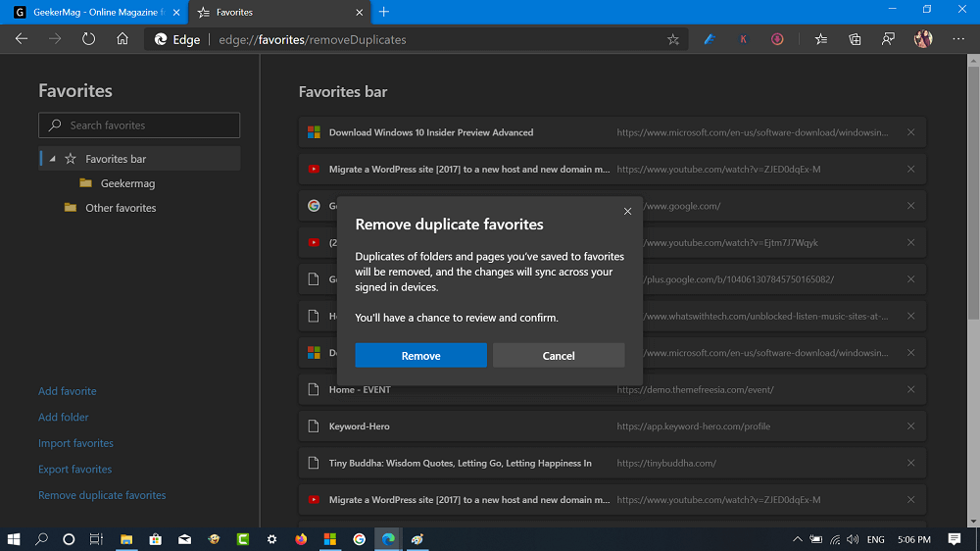Open Google Chrome taskbar icon
This screenshot has width=980, height=551.
[359, 539]
